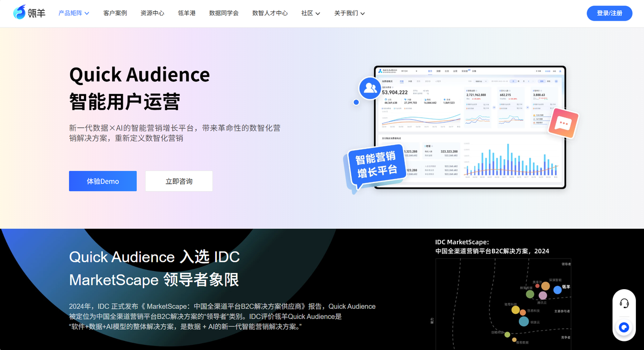The image size is (644, 350).
Task: Click the 登录/注册 button
Action: (609, 13)
